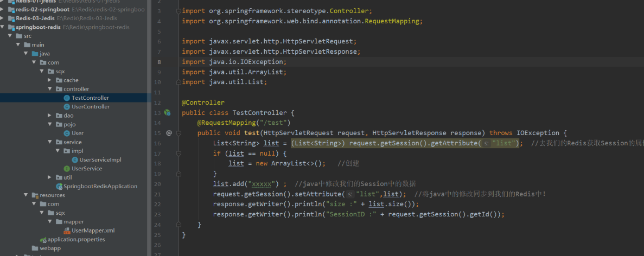Click the SpringbootRedisApplication Spring Boot icon
The width and height of the screenshot is (644, 256).
(59, 186)
